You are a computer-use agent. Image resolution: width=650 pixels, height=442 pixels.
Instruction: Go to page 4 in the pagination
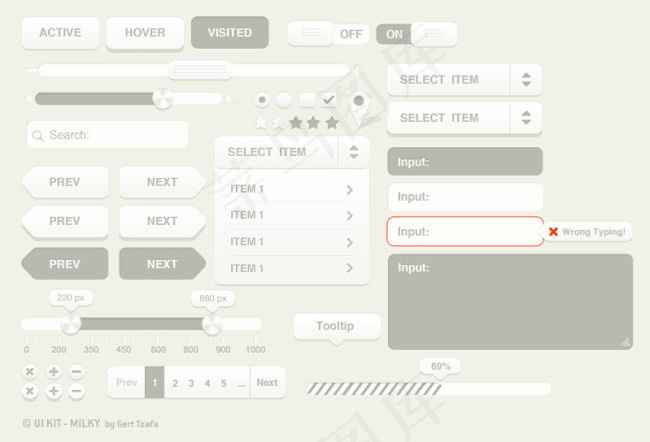click(207, 383)
